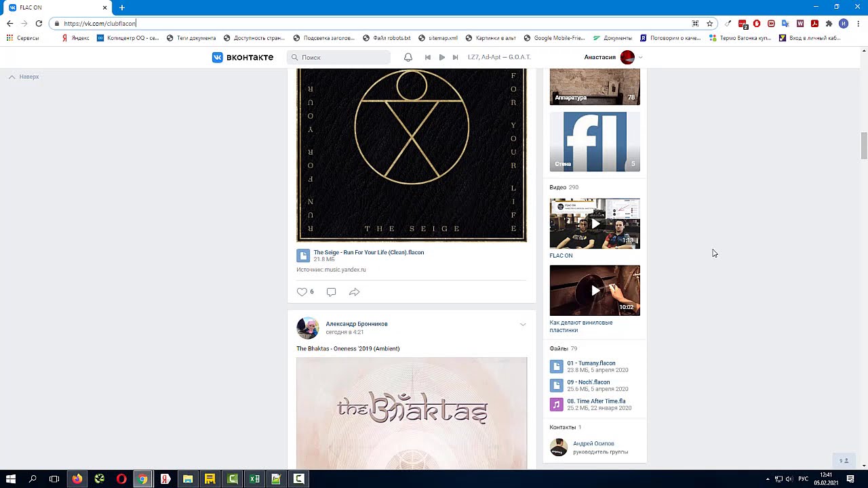The image size is (868, 488).
Task: Launch Firefox from the taskbar
Action: pos(77,479)
